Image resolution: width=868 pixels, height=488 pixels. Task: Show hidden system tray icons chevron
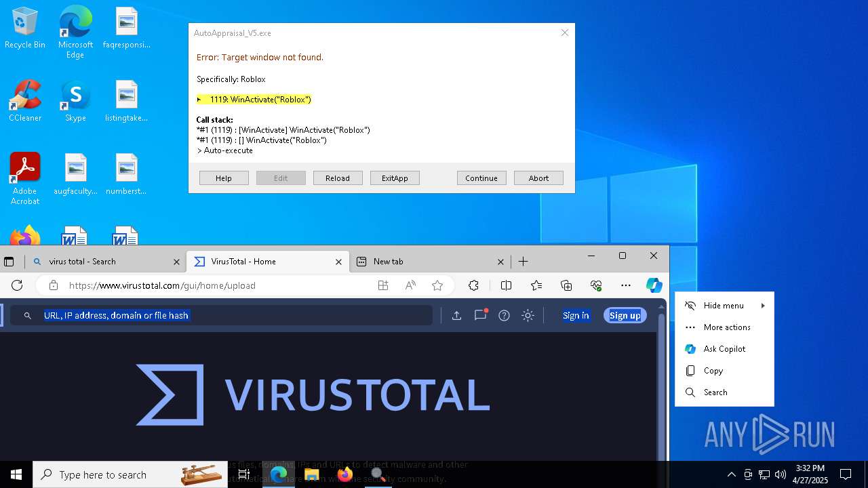[731, 474]
